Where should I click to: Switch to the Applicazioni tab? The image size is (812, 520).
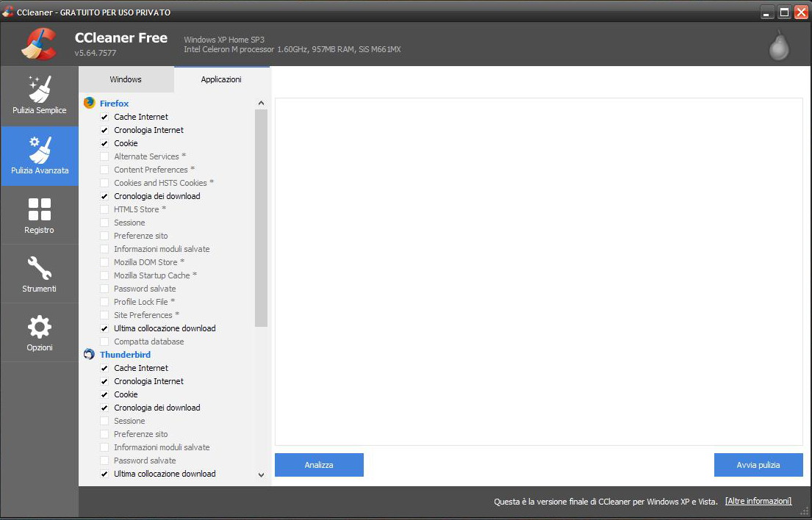pyautogui.click(x=221, y=79)
